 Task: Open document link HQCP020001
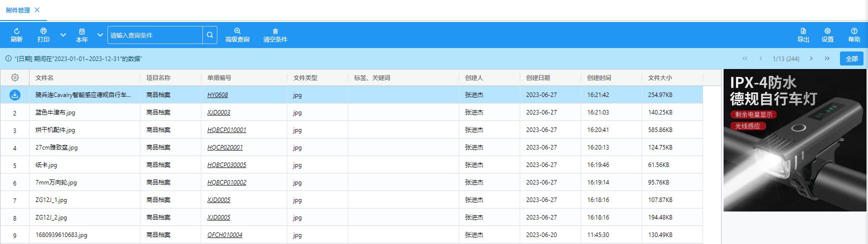pos(225,147)
